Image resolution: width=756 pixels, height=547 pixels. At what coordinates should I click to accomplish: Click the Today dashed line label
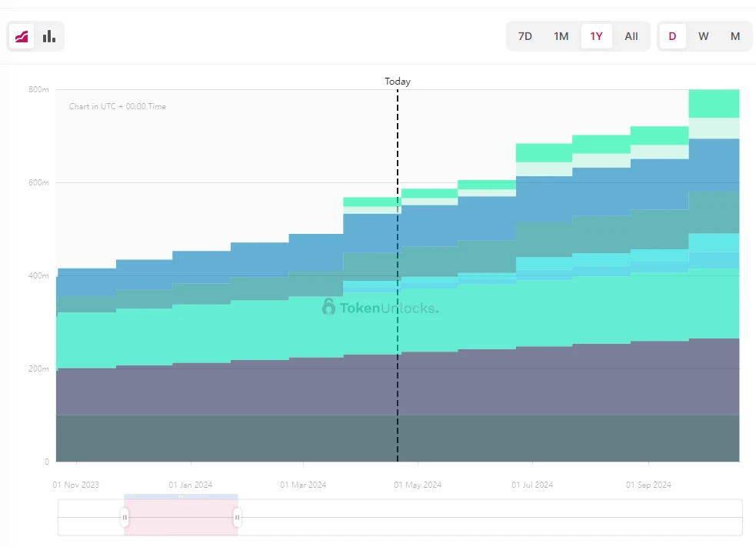tap(398, 82)
